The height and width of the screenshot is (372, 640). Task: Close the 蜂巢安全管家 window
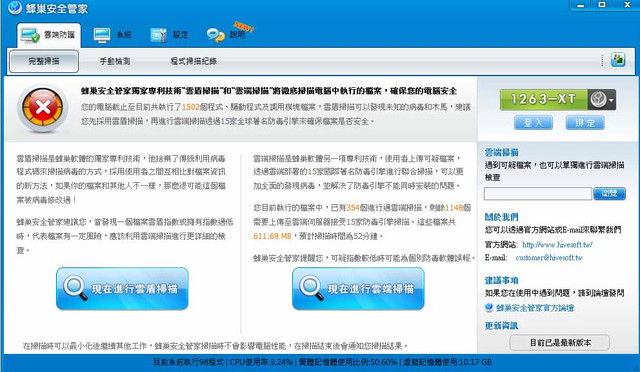[627, 5]
